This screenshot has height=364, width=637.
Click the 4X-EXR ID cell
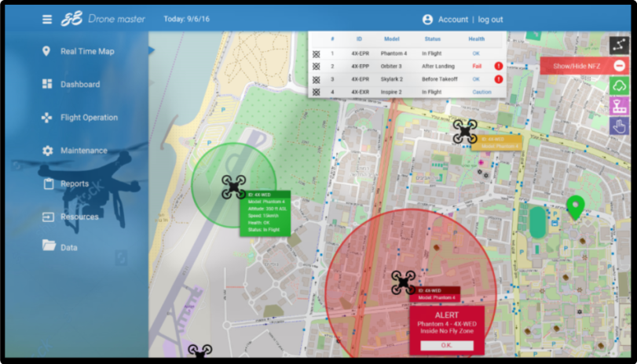pos(360,92)
